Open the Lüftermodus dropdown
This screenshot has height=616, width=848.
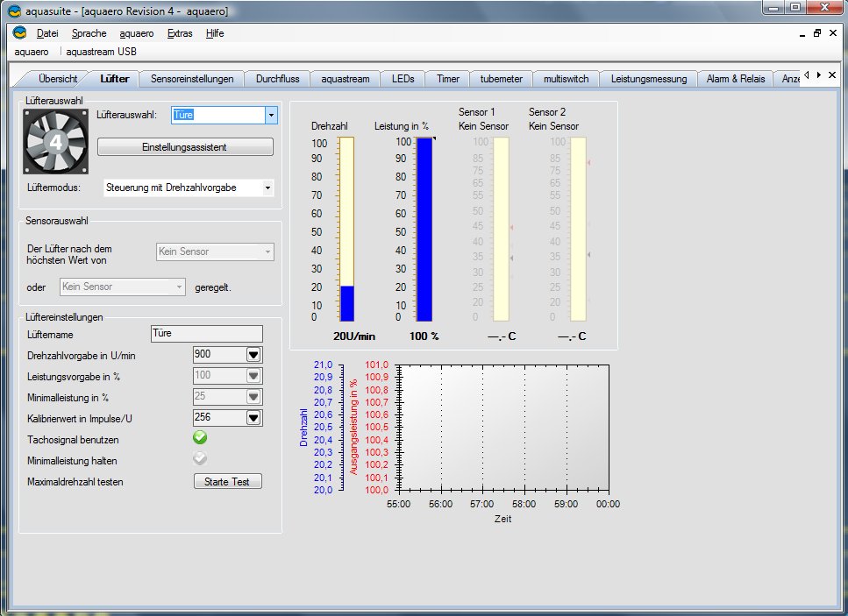267,188
